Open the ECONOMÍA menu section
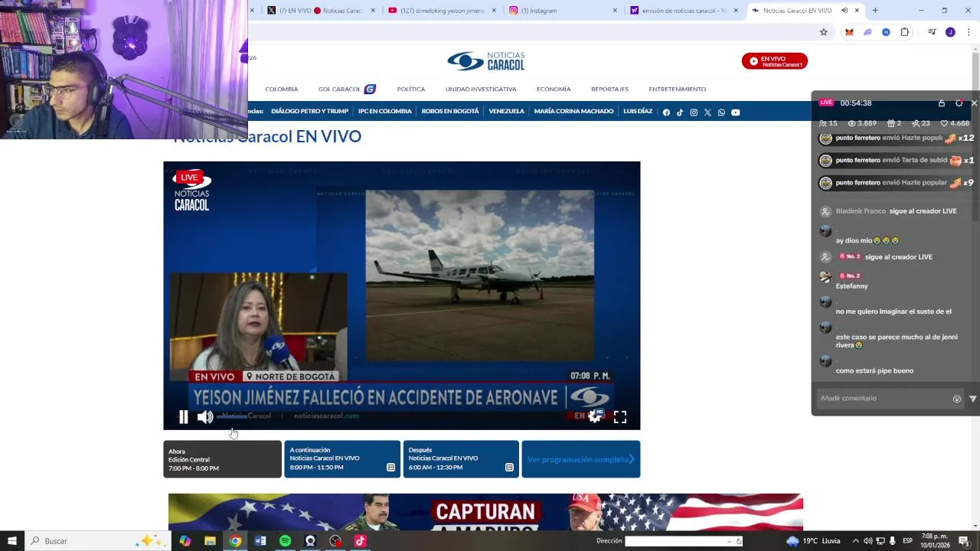Viewport: 980px width, 551px height. [554, 90]
